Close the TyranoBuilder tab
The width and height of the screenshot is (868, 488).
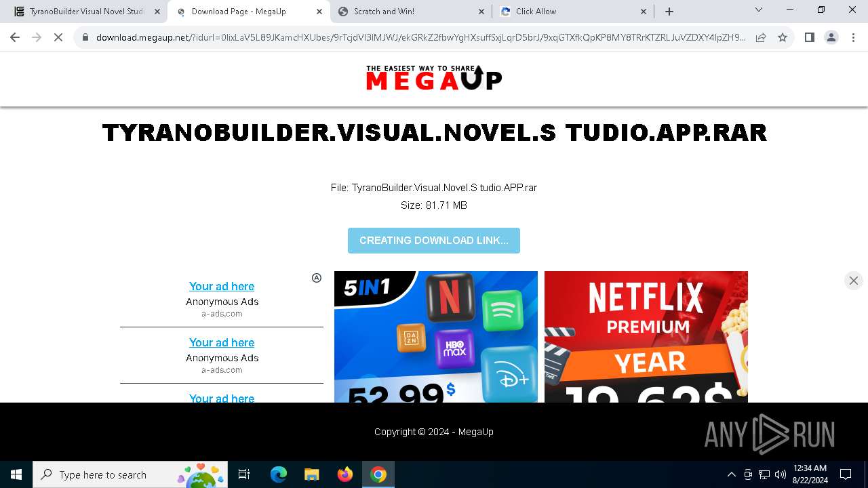tap(157, 12)
